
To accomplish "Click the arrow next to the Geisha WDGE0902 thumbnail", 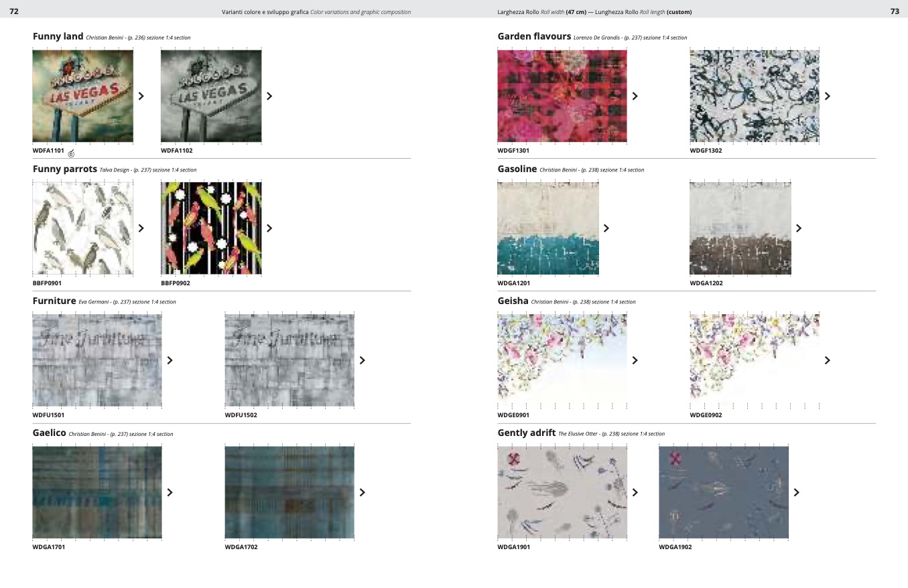I will click(x=827, y=360).
